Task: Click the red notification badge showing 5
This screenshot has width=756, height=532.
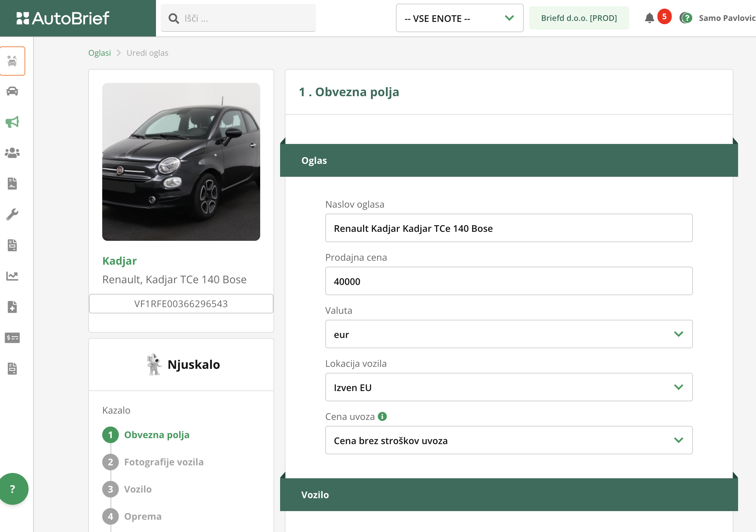Action: pos(664,16)
